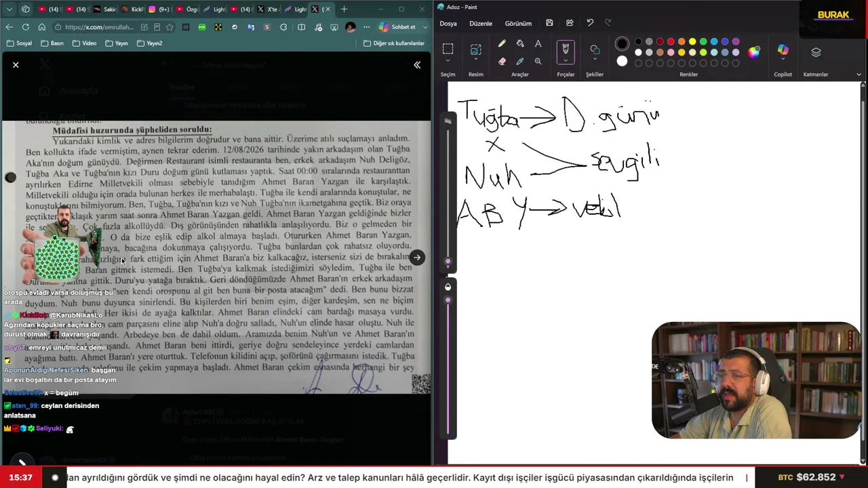Open browser settings and more menu
868x488 pixels.
point(368,27)
